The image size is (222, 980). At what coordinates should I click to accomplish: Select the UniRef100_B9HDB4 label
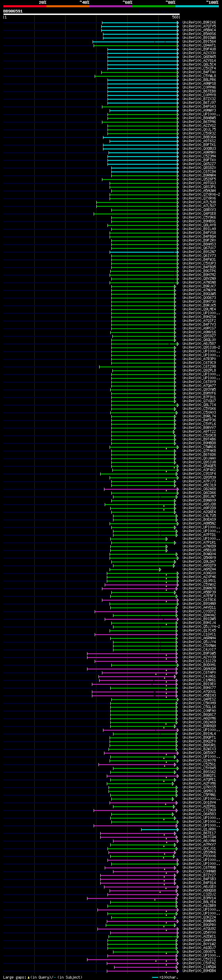click(199, 971)
